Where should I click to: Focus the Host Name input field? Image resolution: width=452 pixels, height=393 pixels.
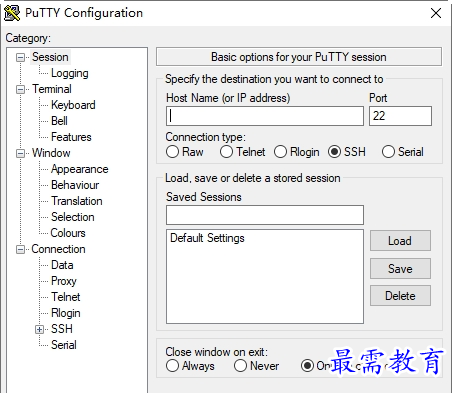(265, 116)
